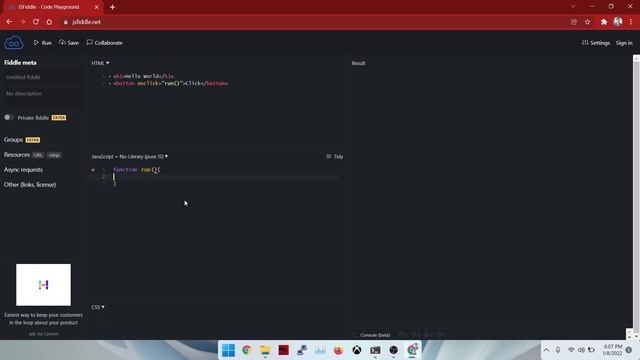Viewport: 640px width, 360px height.
Task: Click the button onclick line in HTML editor
Action: (171, 83)
